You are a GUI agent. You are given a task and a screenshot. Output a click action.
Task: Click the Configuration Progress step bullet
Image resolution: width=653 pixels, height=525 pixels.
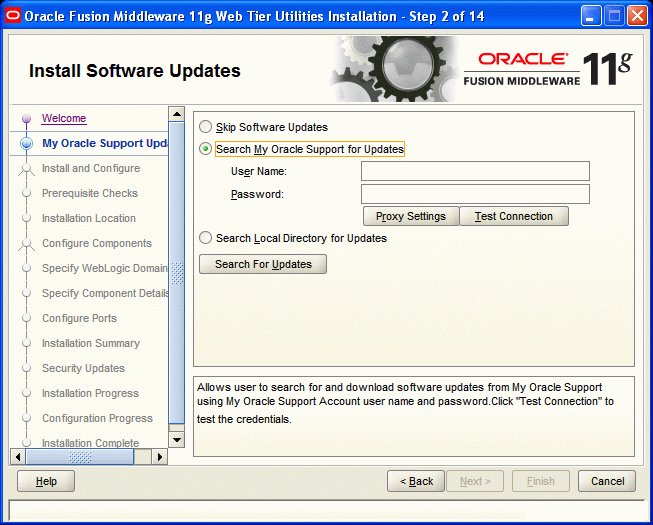[26, 418]
